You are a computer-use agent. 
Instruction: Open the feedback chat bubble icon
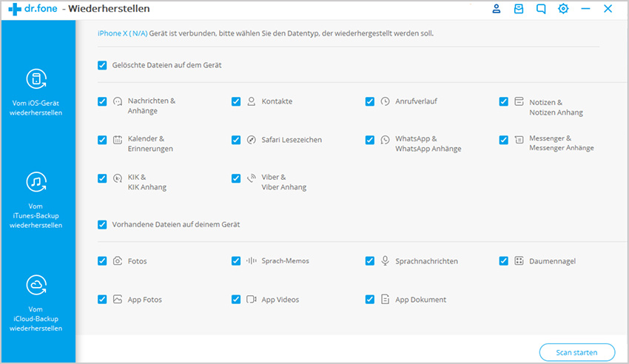point(541,9)
